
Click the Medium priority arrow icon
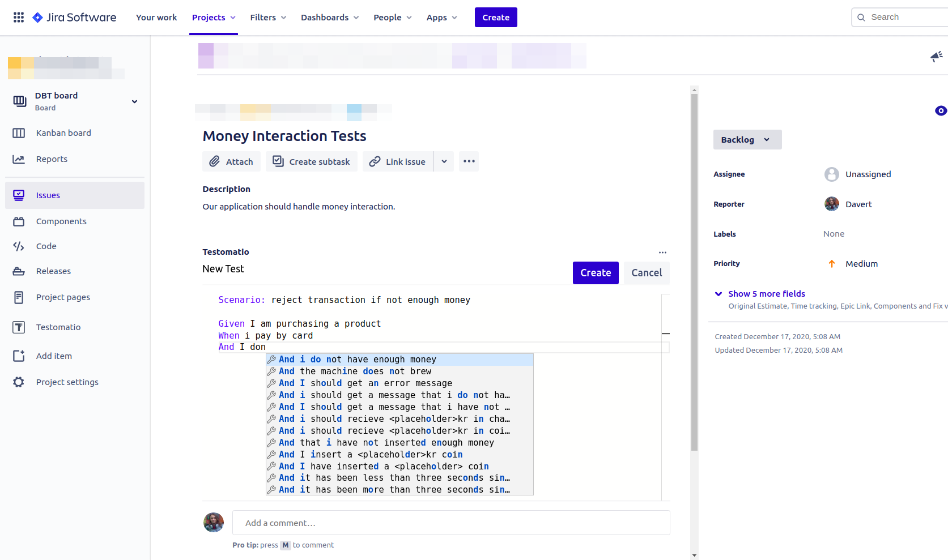pyautogui.click(x=832, y=264)
